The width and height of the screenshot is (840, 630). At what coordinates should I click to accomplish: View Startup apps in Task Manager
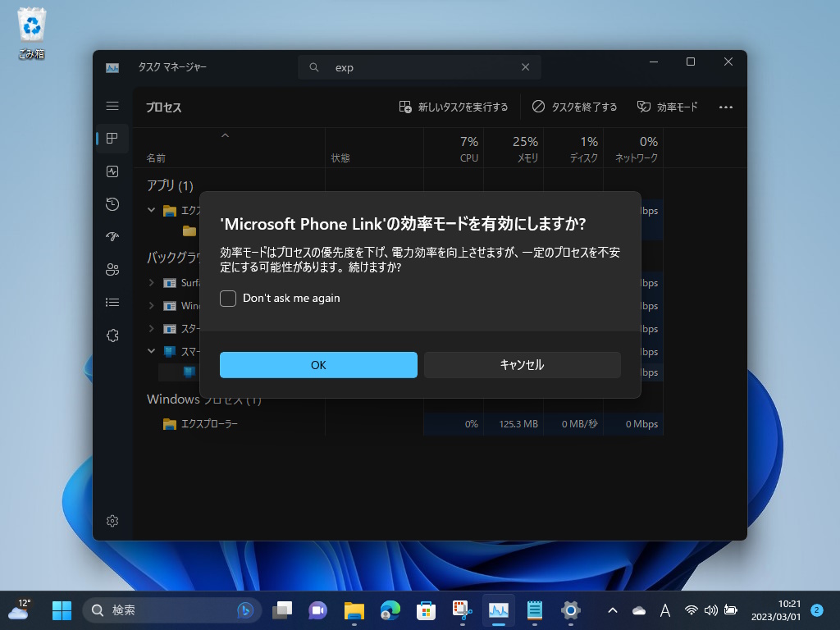(x=112, y=236)
